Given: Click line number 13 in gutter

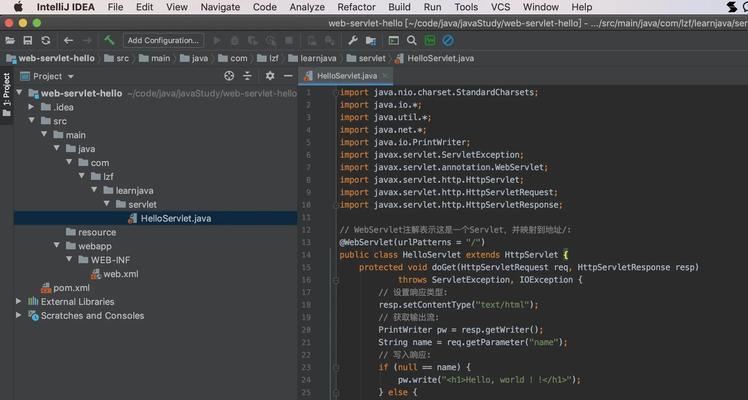Looking at the screenshot, I should [306, 242].
